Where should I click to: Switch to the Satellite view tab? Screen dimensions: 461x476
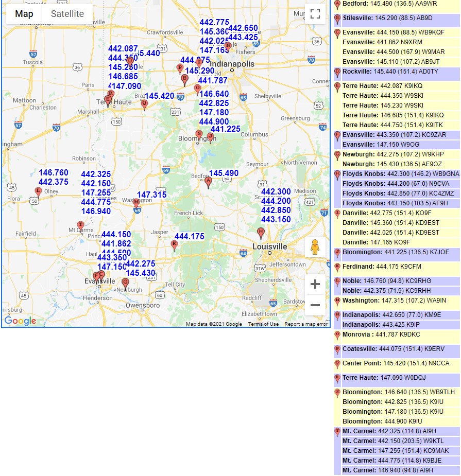point(67,14)
